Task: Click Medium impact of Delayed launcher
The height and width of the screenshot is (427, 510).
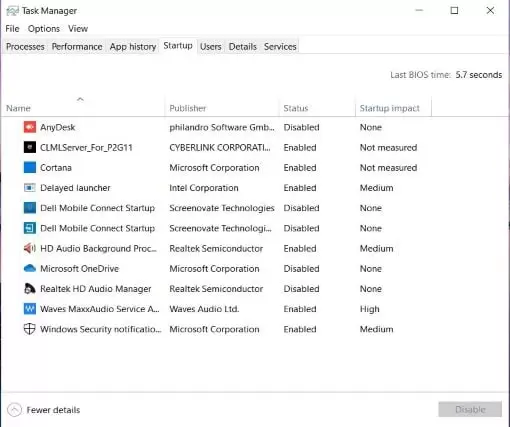Action: (x=376, y=188)
